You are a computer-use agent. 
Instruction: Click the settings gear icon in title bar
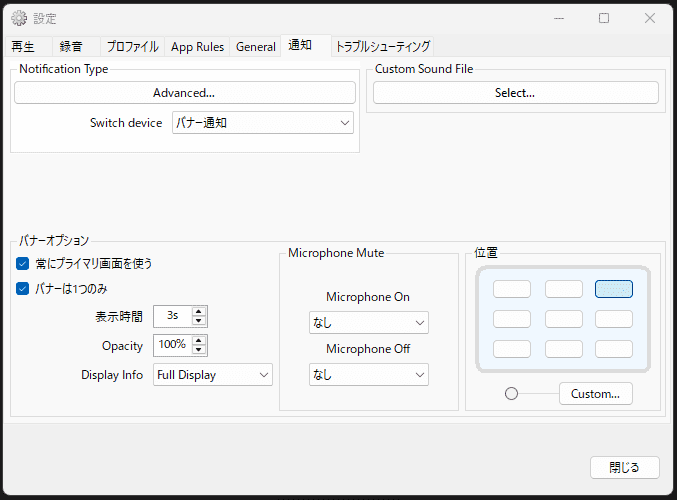coord(19,18)
